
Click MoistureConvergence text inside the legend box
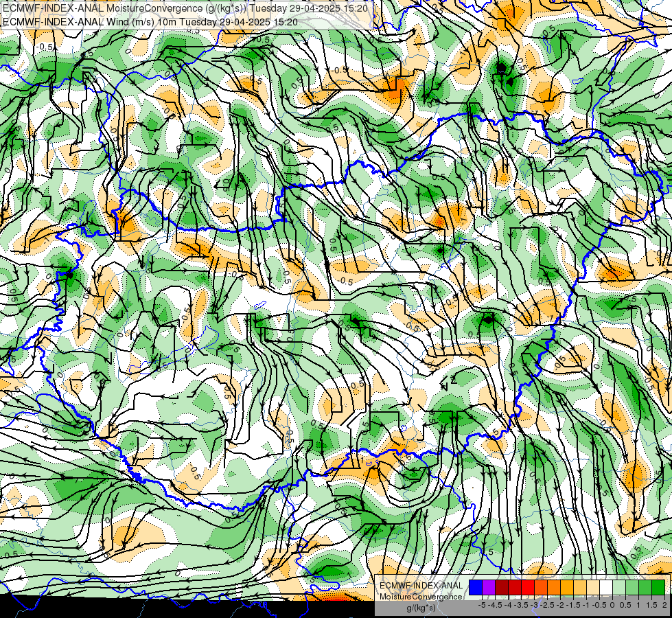click(x=421, y=597)
